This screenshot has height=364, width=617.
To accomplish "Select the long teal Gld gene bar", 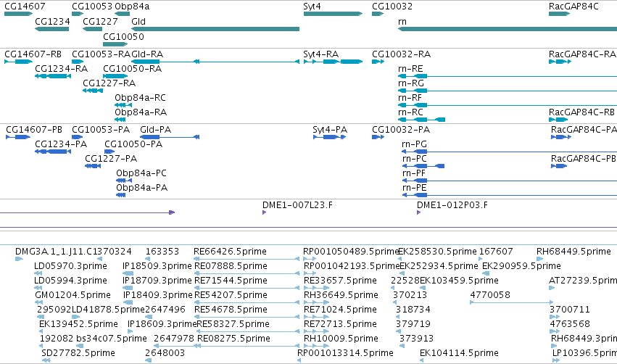I will (215, 29).
